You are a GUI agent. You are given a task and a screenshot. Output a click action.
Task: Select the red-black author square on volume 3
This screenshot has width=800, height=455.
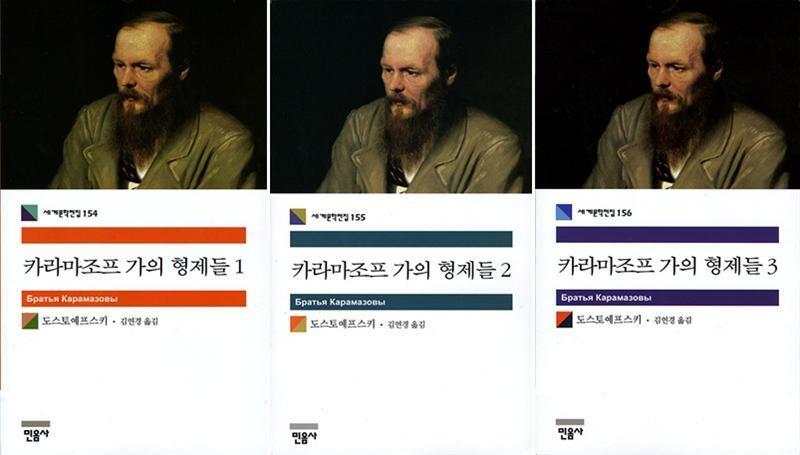click(564, 319)
